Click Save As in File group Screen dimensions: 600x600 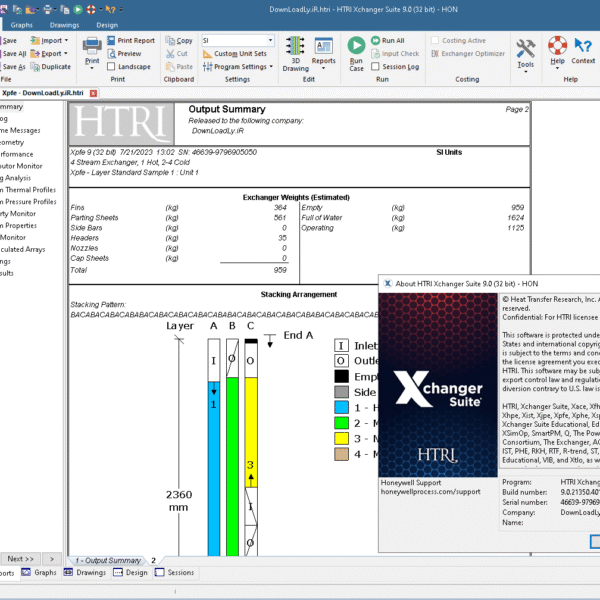[13, 67]
